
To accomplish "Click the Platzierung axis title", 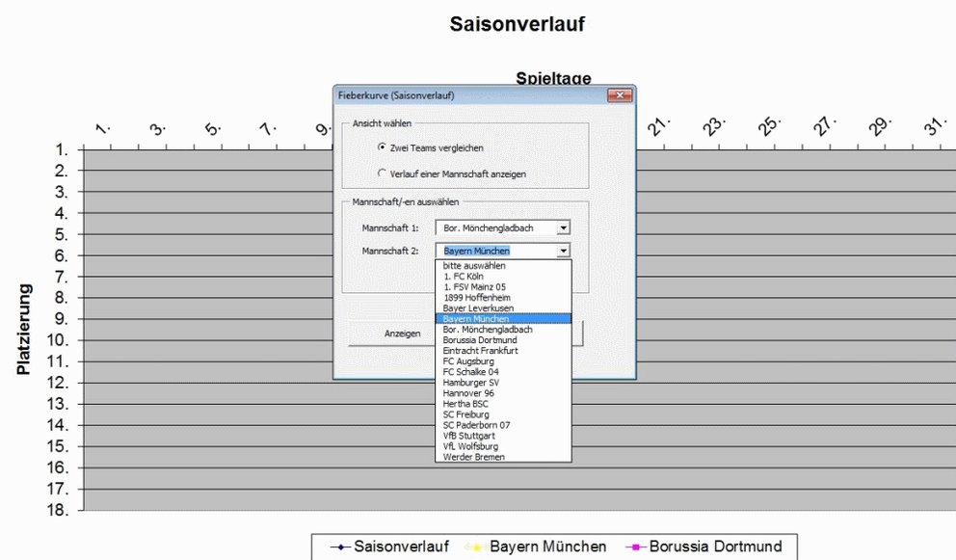I will tap(23, 329).
